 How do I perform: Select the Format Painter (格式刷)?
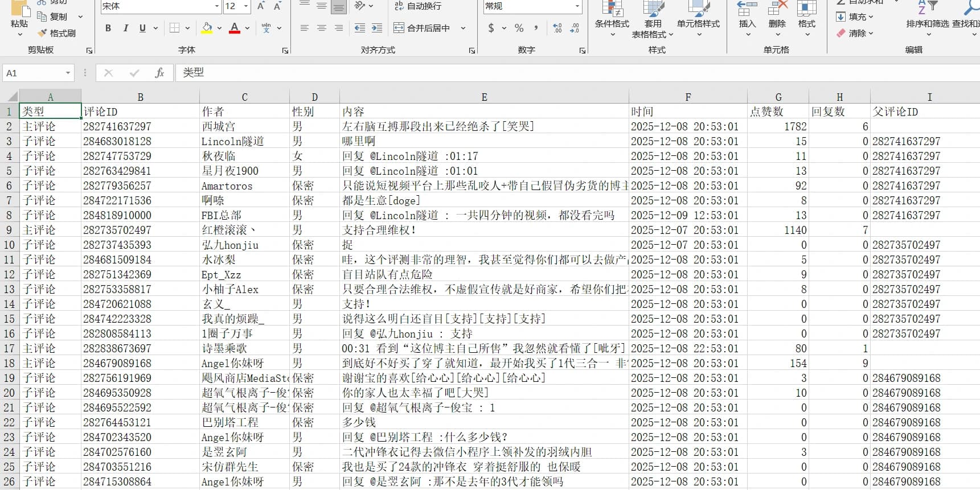click(56, 33)
